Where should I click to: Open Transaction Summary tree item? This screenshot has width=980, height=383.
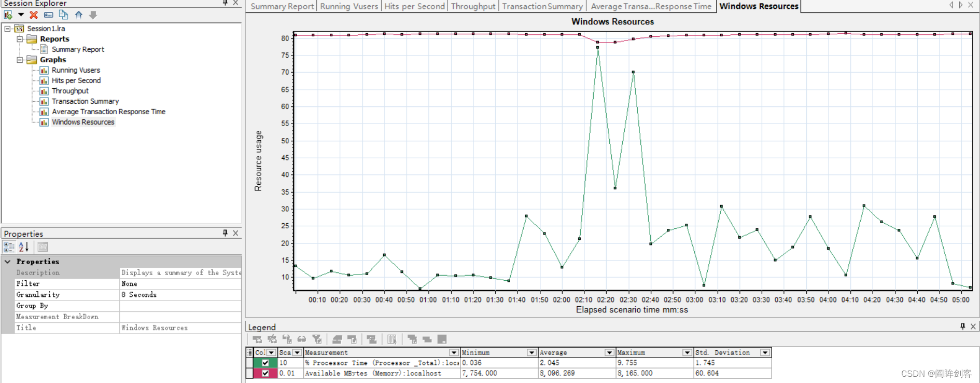pos(85,101)
